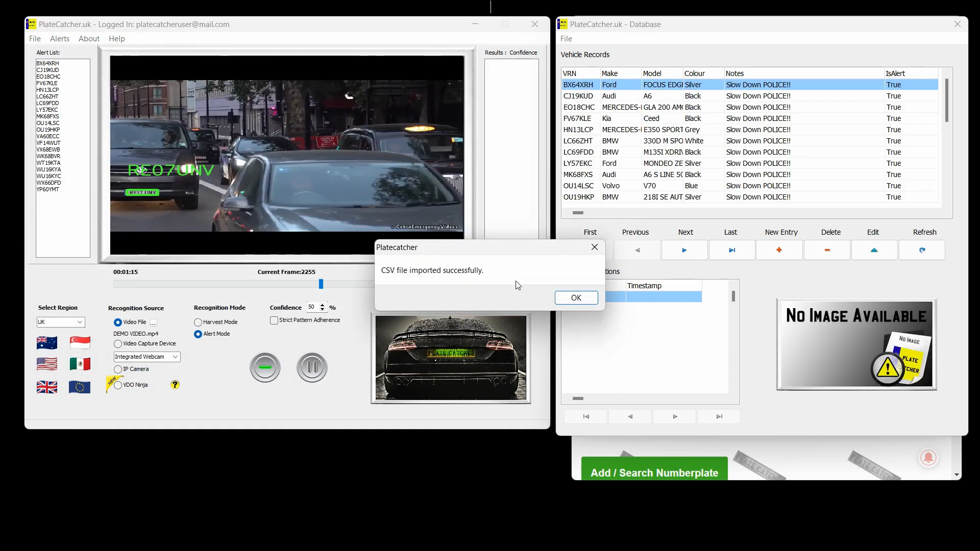This screenshot has height=551, width=980.
Task: Select the Alert Mode radio button
Action: (x=198, y=334)
